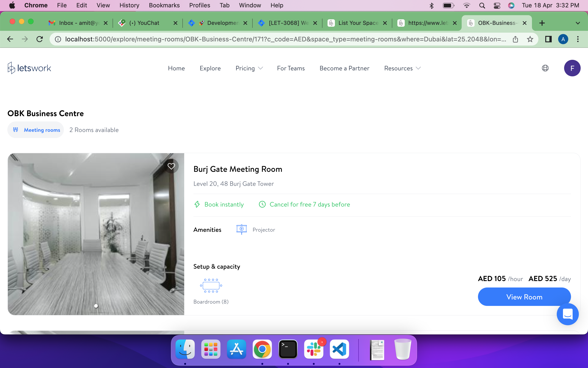The image size is (588, 368).
Task: Open Visual Studio Code from the dock
Action: (x=339, y=349)
